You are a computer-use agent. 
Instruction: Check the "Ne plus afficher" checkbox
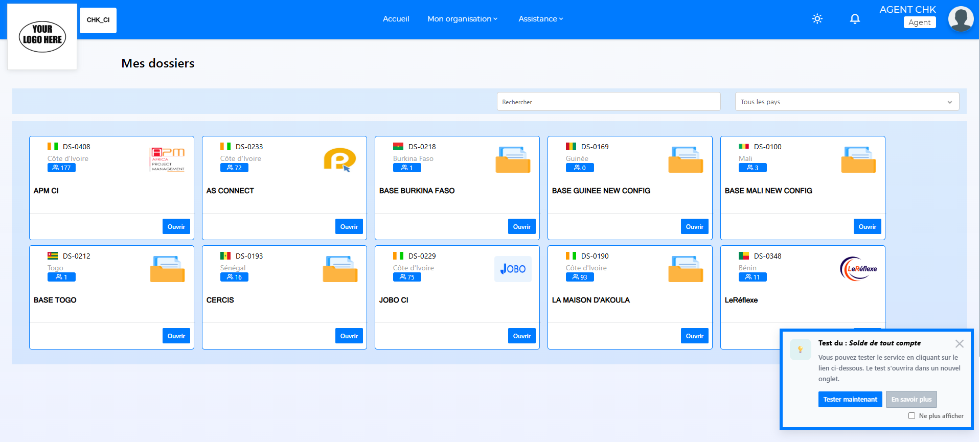[911, 416]
